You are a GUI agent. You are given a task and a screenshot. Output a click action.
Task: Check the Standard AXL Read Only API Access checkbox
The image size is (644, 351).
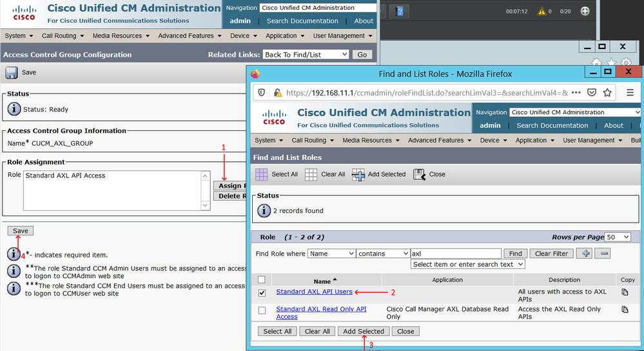(262, 310)
